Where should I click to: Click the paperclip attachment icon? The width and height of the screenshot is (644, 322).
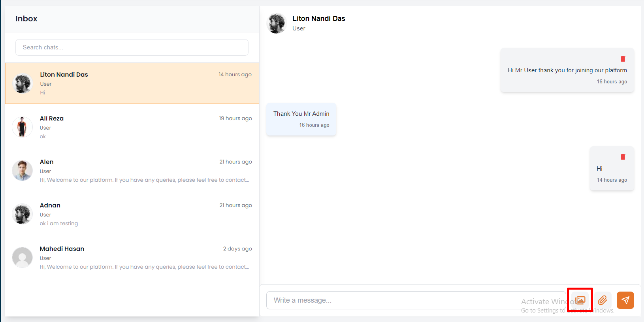[x=603, y=300]
